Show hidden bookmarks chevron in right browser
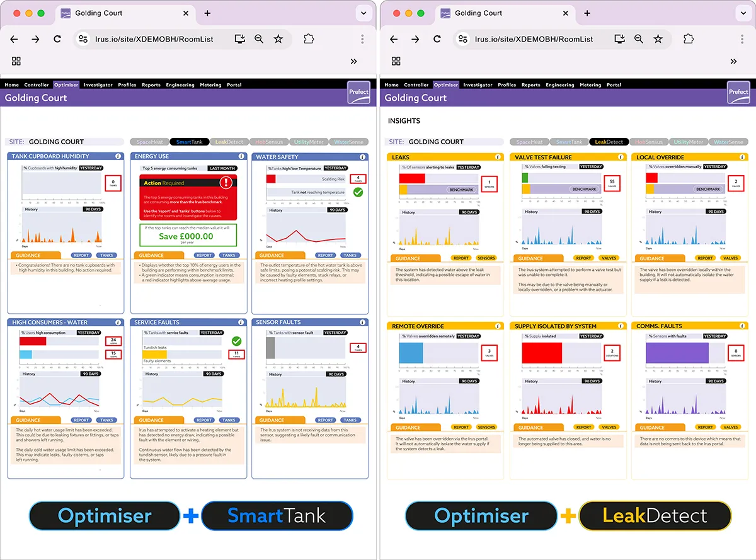 coord(733,61)
